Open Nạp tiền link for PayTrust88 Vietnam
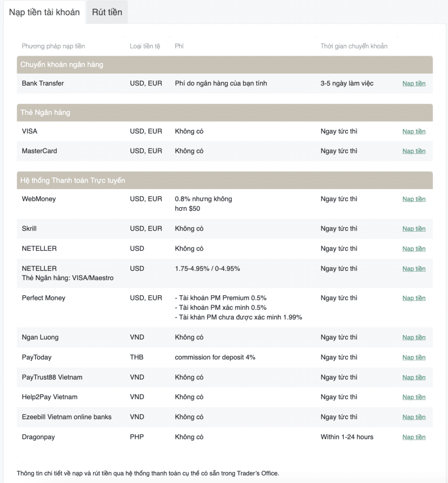The height and width of the screenshot is (483, 448). coord(414,377)
